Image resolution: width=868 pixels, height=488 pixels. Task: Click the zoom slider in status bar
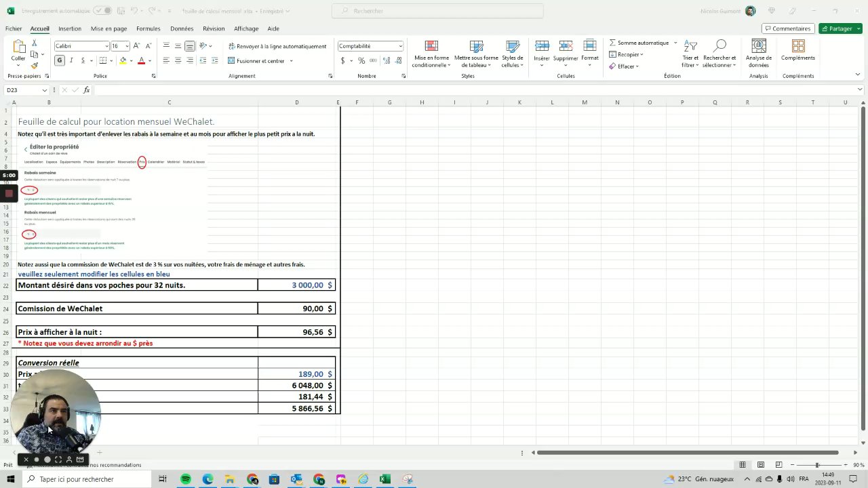(816, 465)
